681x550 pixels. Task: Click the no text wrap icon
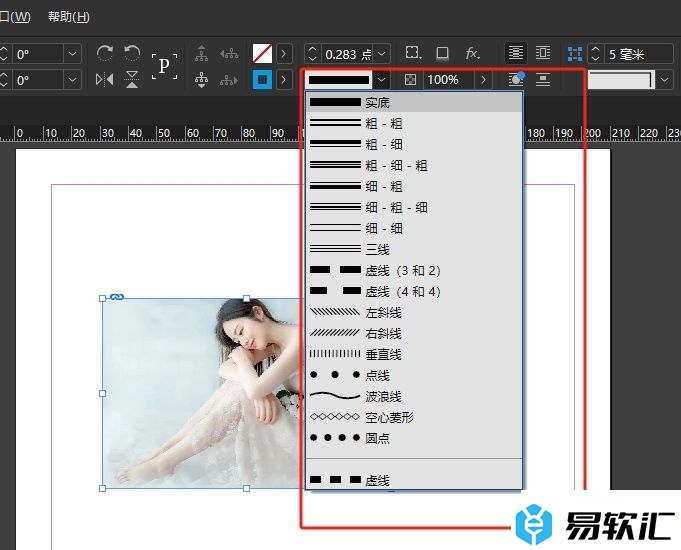516,53
